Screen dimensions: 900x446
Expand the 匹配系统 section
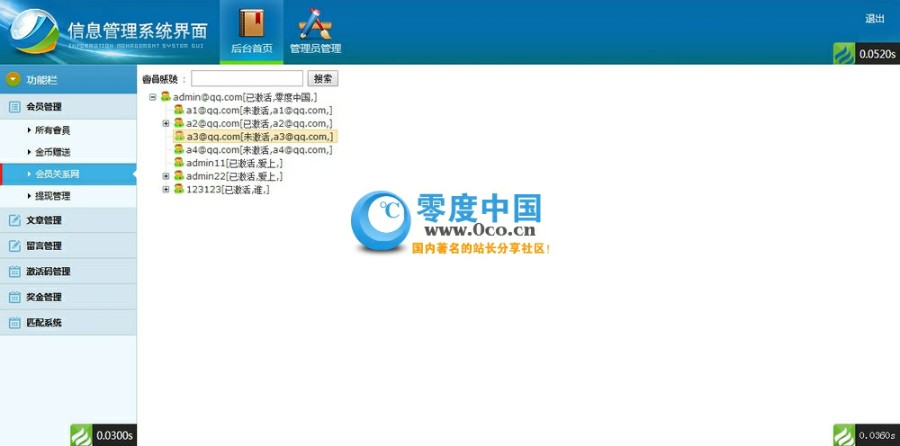point(68,323)
